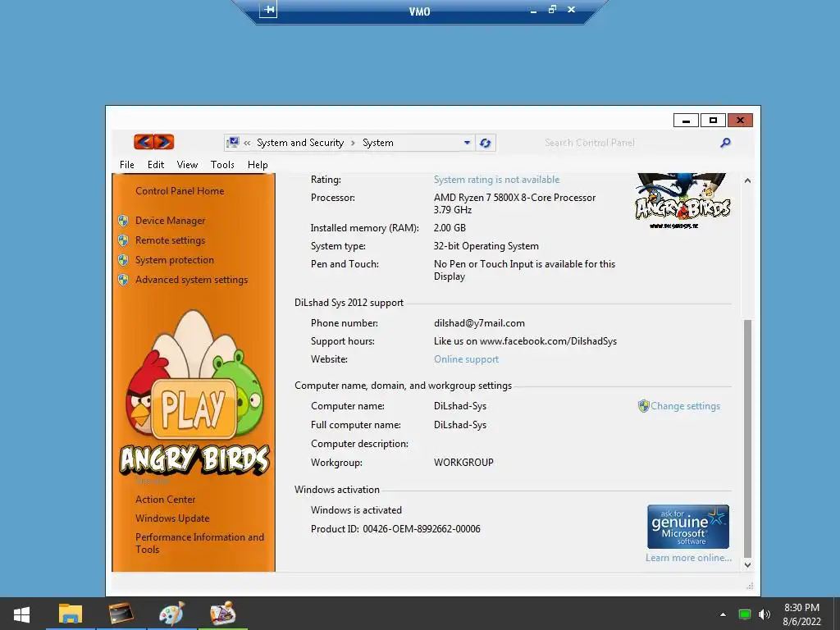
Task: Click the 2.00 GB installed memory value
Action: 450,228
